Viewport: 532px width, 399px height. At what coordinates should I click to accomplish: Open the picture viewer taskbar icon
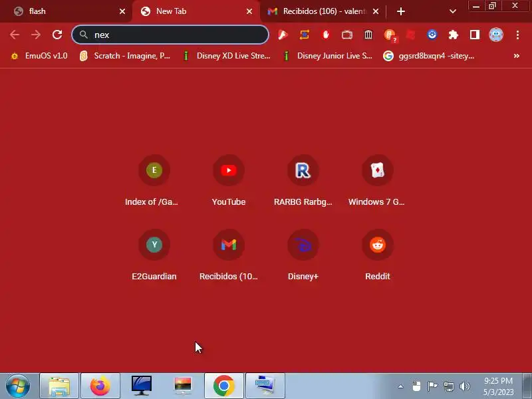[x=183, y=386]
